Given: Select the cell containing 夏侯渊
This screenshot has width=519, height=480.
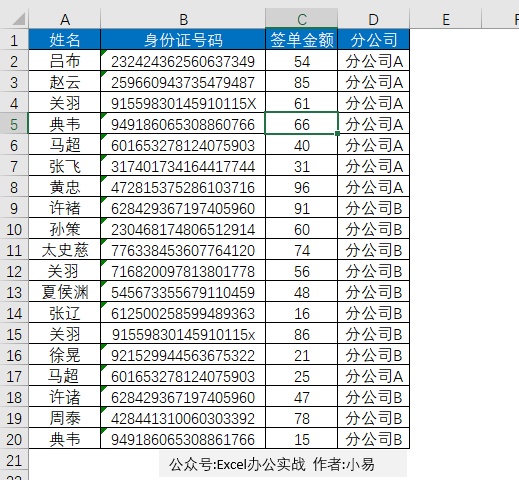Looking at the screenshot, I should tap(65, 292).
